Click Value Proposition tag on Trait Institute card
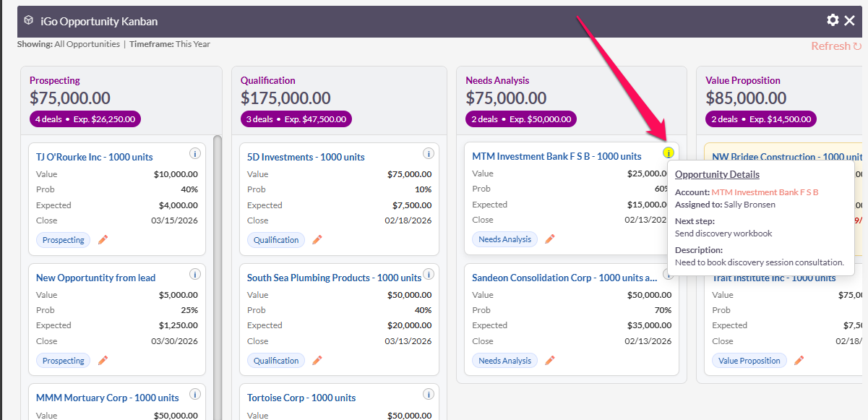The height and width of the screenshot is (420, 868). tap(749, 361)
